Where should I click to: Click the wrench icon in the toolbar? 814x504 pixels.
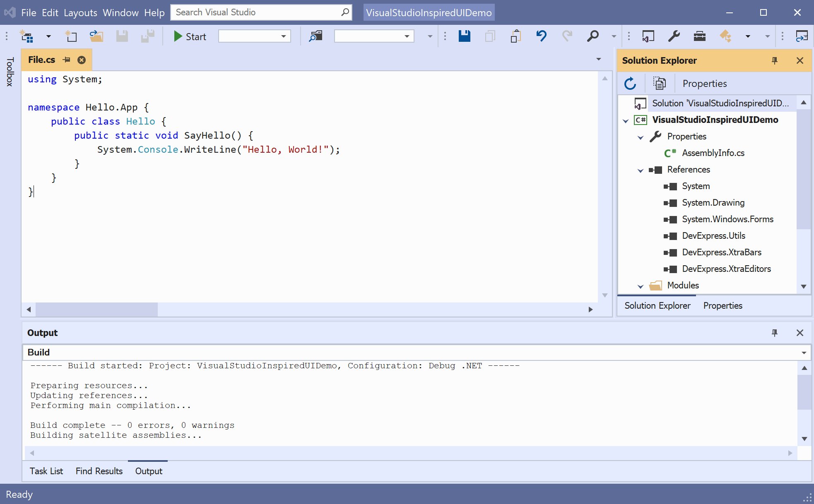coord(674,36)
